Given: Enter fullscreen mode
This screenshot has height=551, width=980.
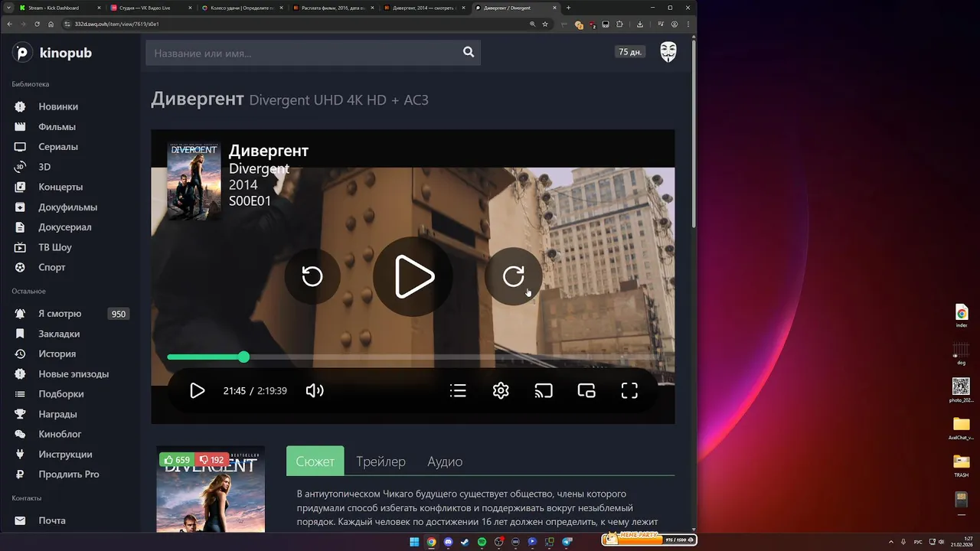Looking at the screenshot, I should click(x=629, y=390).
